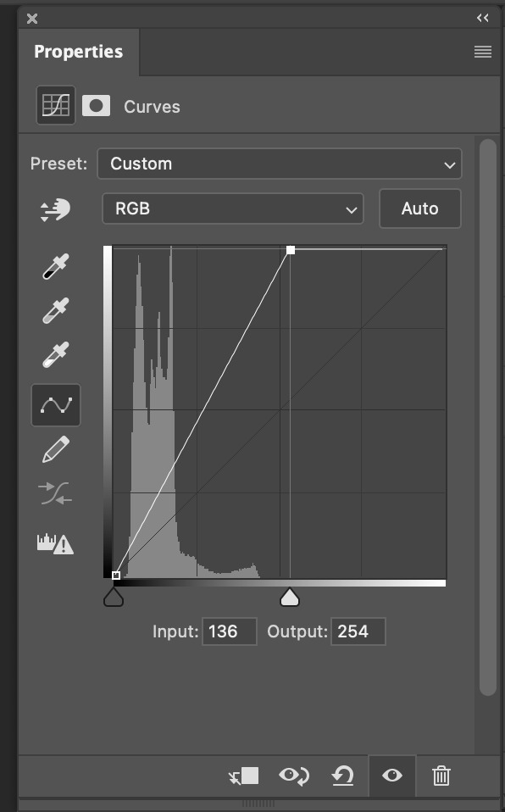Select the on-image targeted adjustment tool
Screen dimensions: 505x812
tap(55, 209)
